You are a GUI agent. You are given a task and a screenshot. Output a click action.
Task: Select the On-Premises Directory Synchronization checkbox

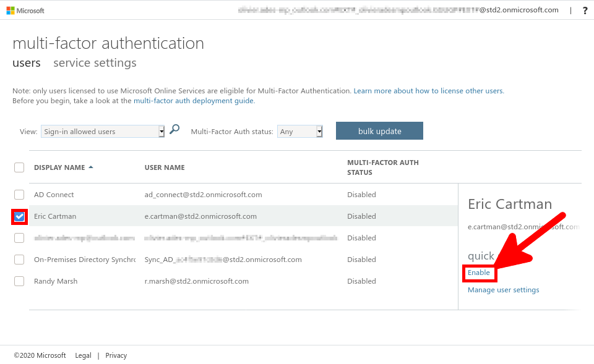[19, 260]
